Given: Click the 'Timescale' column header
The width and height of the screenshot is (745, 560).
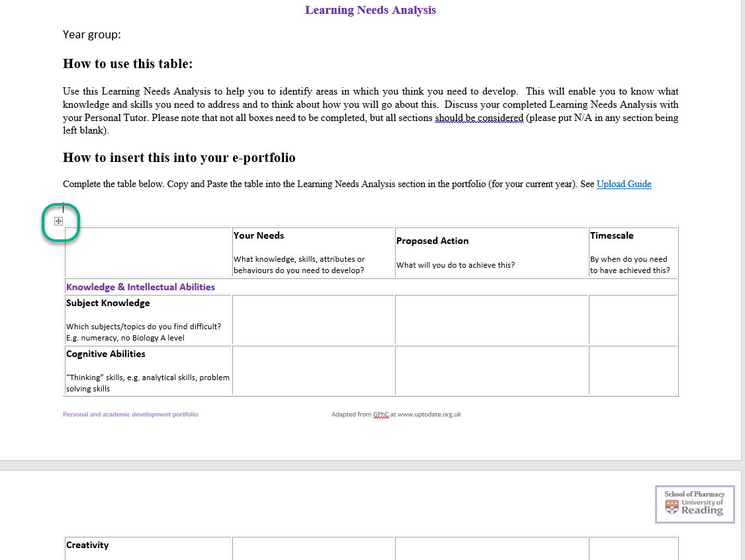Looking at the screenshot, I should pyautogui.click(x=611, y=235).
